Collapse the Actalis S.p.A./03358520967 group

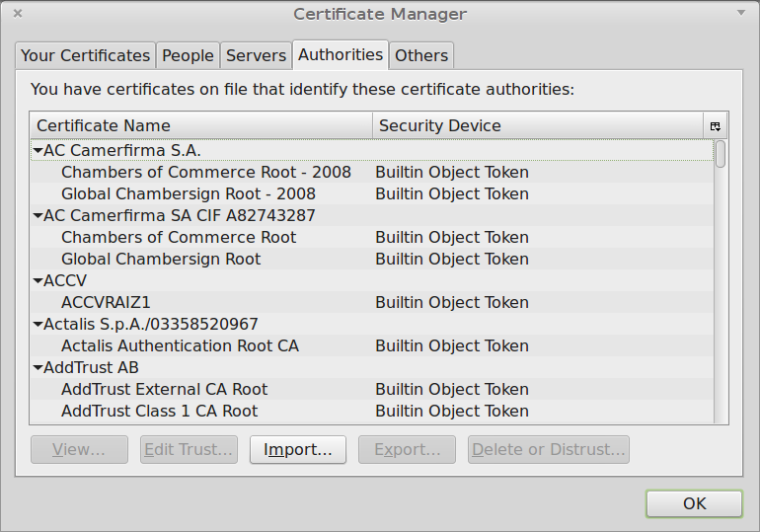click(x=38, y=325)
